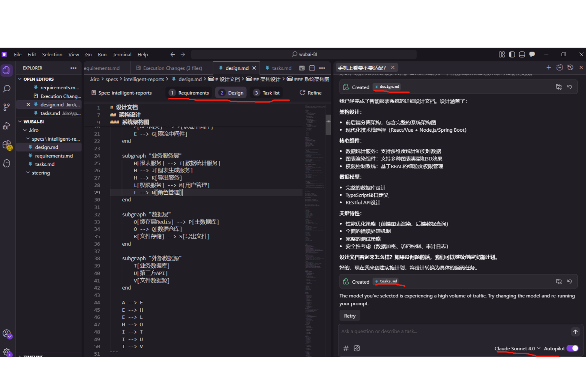Open Explorer more actions ellipsis
The width and height of the screenshot is (588, 392).
(73, 68)
